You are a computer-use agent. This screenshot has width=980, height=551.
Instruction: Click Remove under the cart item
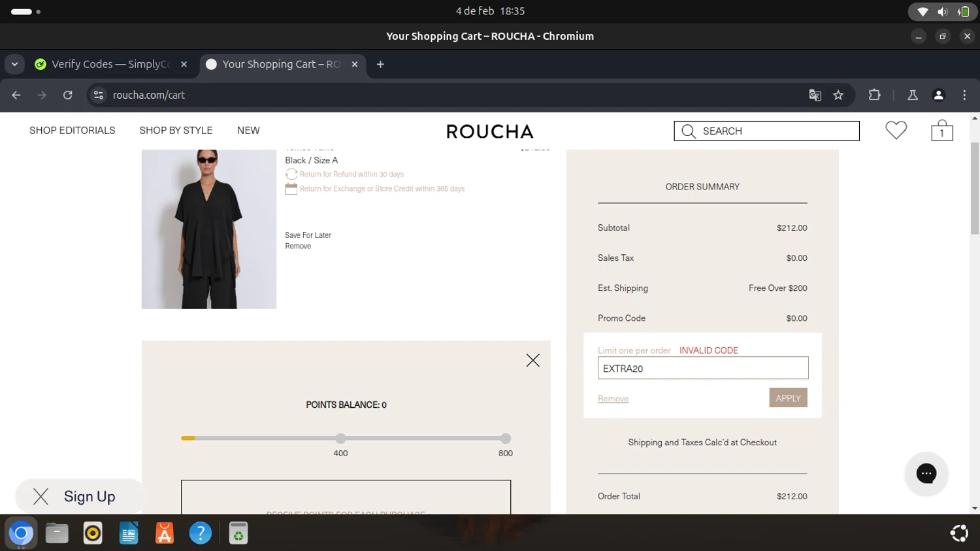(298, 246)
